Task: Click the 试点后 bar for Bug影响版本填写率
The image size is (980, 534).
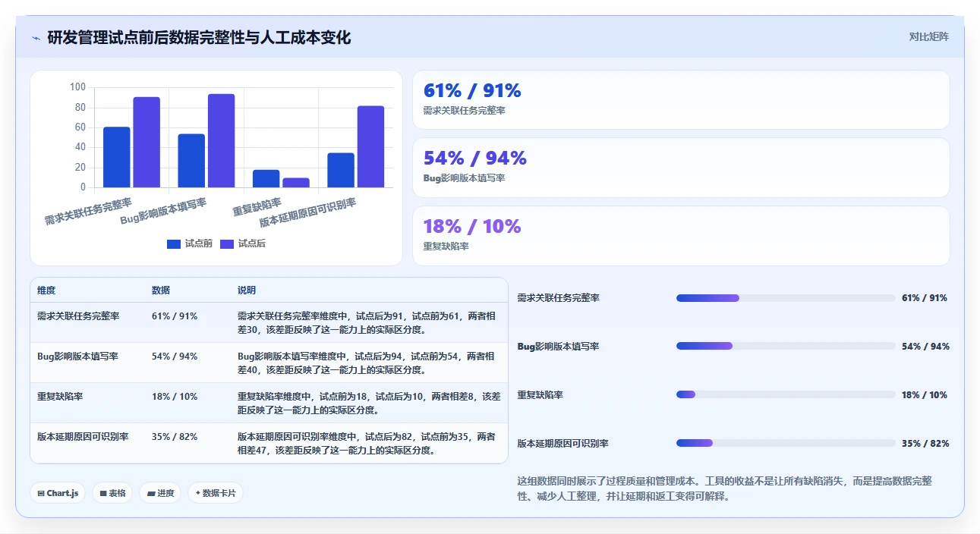Action: click(x=221, y=140)
